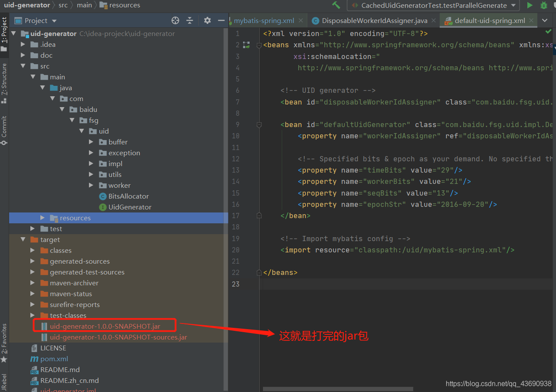This screenshot has height=392, width=556.
Task: Show the hidden editor tabs list
Action: 545,20
